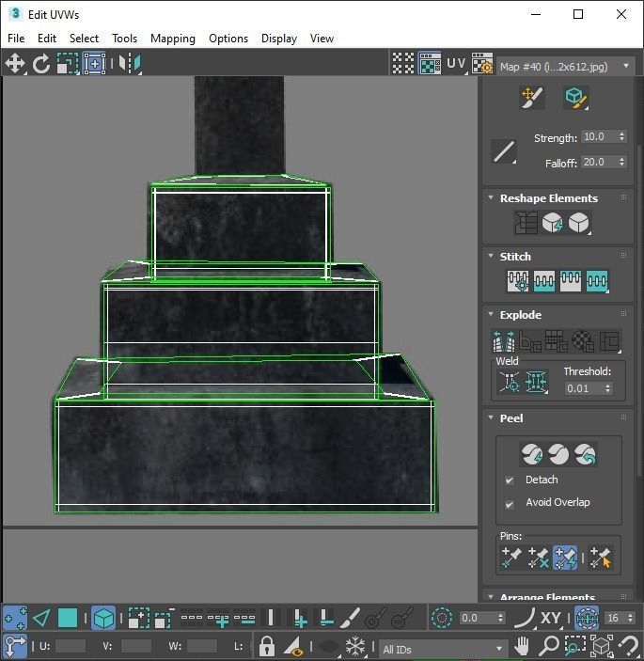Click into the U coordinate field
The image size is (644, 661).
coord(70,646)
